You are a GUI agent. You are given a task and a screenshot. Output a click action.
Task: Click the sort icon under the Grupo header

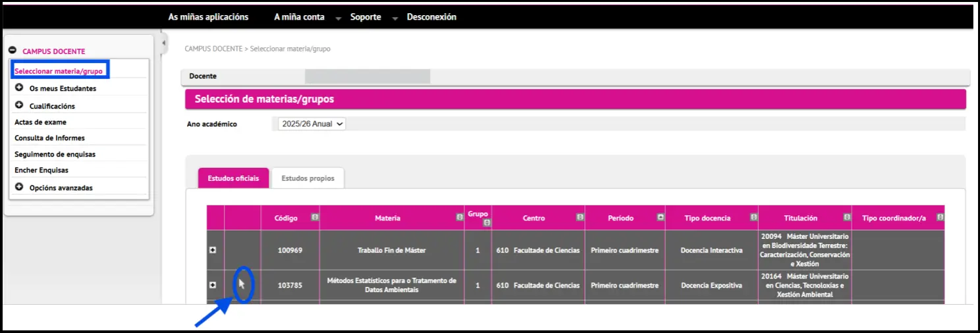point(487,223)
